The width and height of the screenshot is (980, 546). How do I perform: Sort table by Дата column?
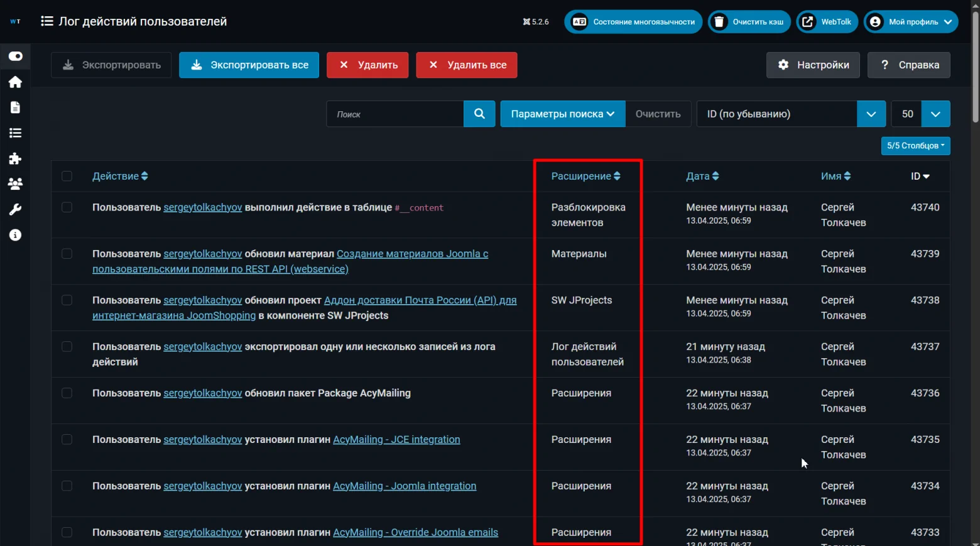702,176
